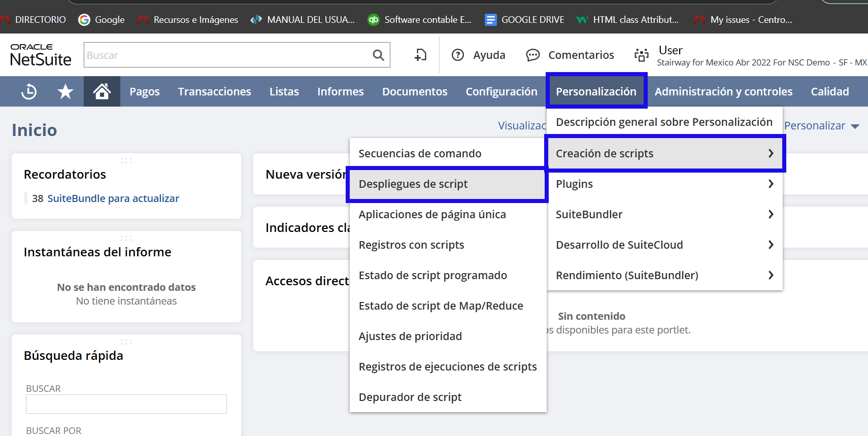Open Descripción general sobre Personalización

[x=664, y=122]
